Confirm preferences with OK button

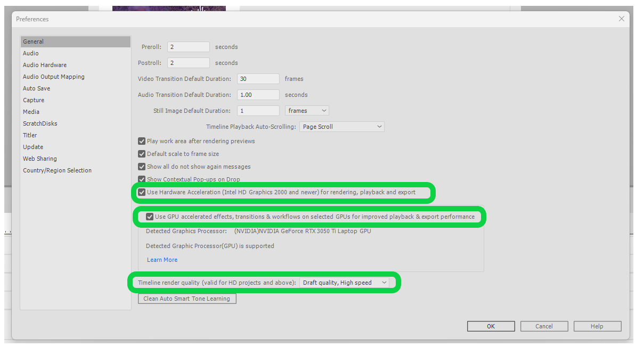490,326
